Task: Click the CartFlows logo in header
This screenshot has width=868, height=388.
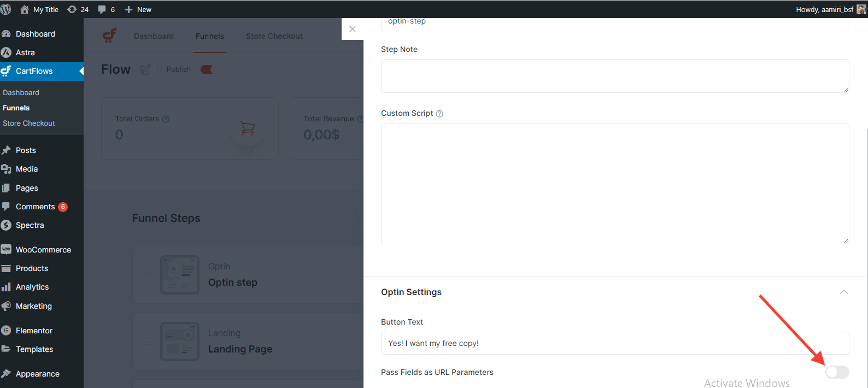Action: [110, 36]
